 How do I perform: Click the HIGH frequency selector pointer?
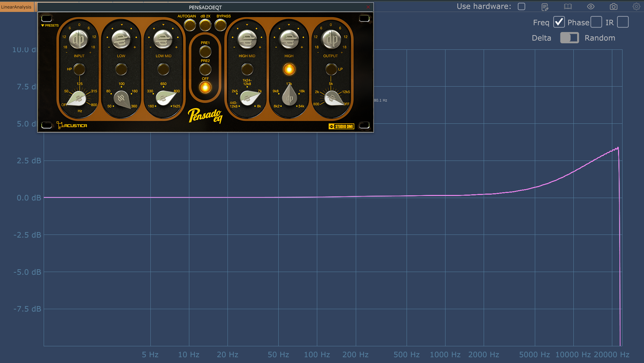pos(289,96)
